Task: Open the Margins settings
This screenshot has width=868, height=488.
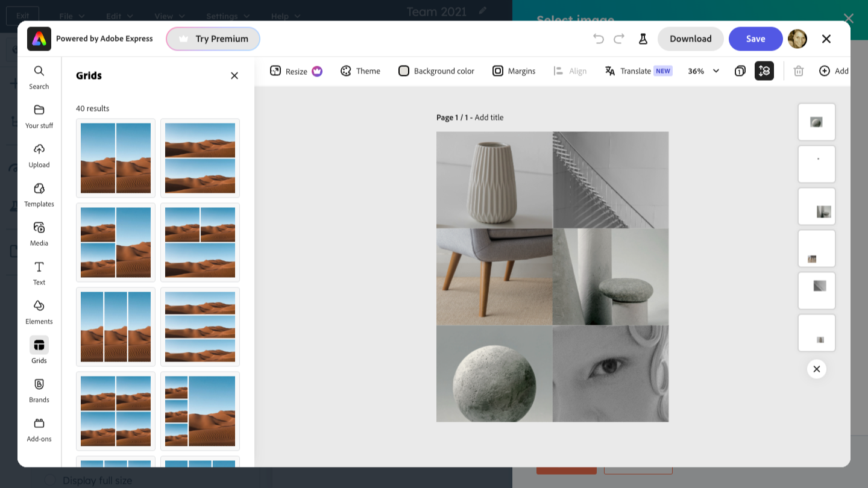Action: coord(514,71)
